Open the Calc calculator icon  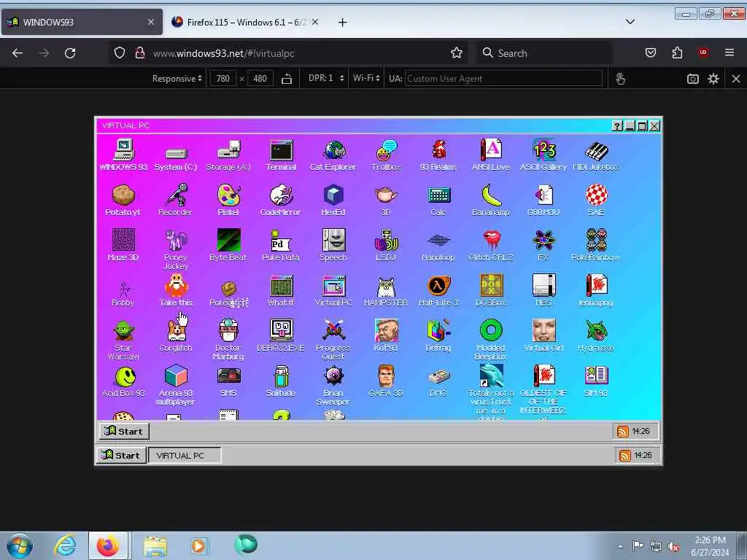[438, 200]
